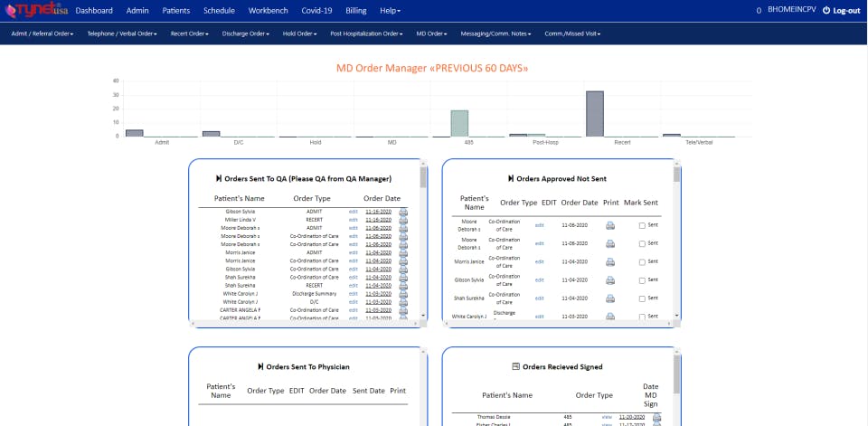Screen dimensions: 868x426
Task: Print Morris Janice's Co-Ordination order in QA list
Action: coord(403,261)
